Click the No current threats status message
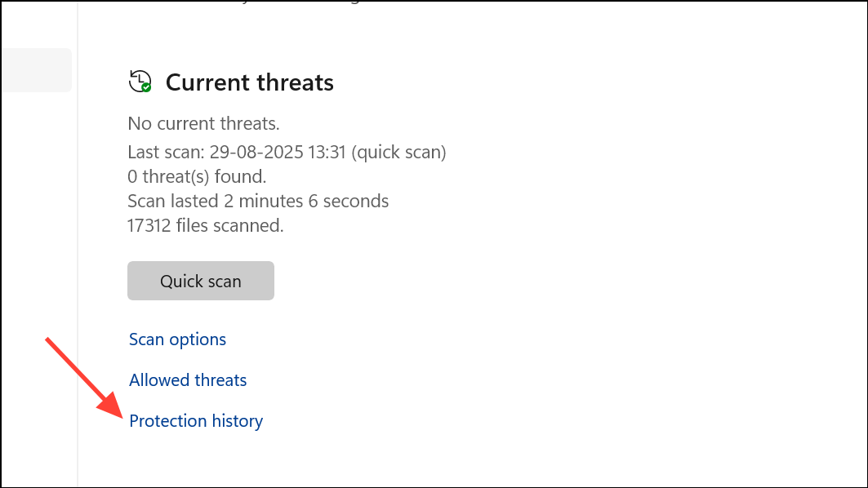The height and width of the screenshot is (488, 868). click(x=203, y=123)
